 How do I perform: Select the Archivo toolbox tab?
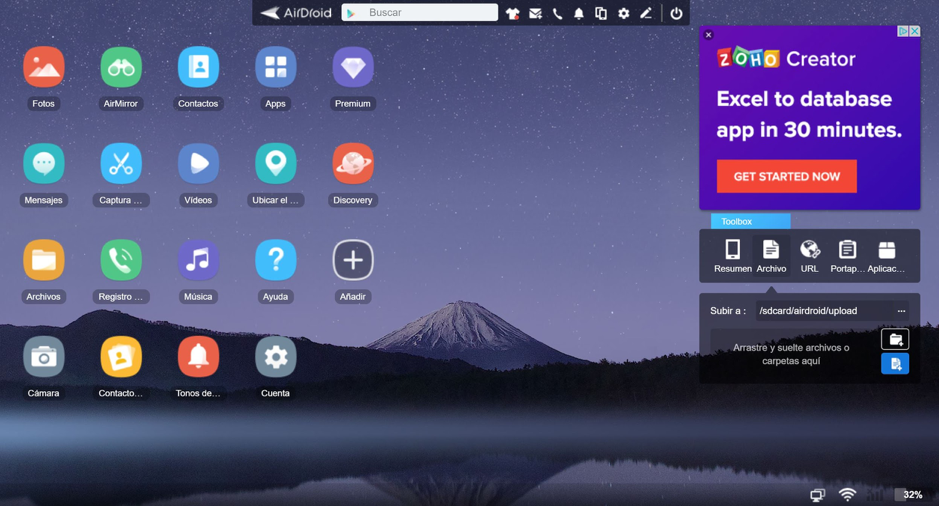pos(771,256)
